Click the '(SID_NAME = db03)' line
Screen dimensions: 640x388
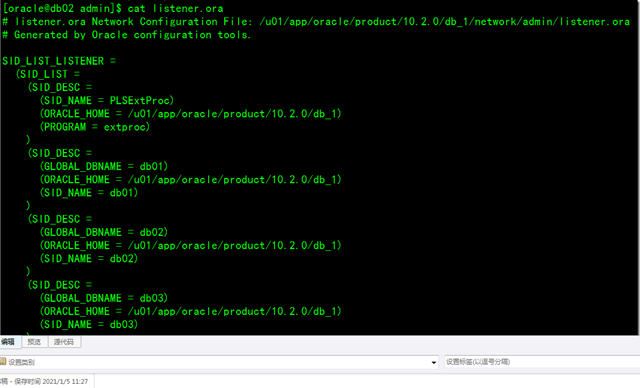(89, 324)
